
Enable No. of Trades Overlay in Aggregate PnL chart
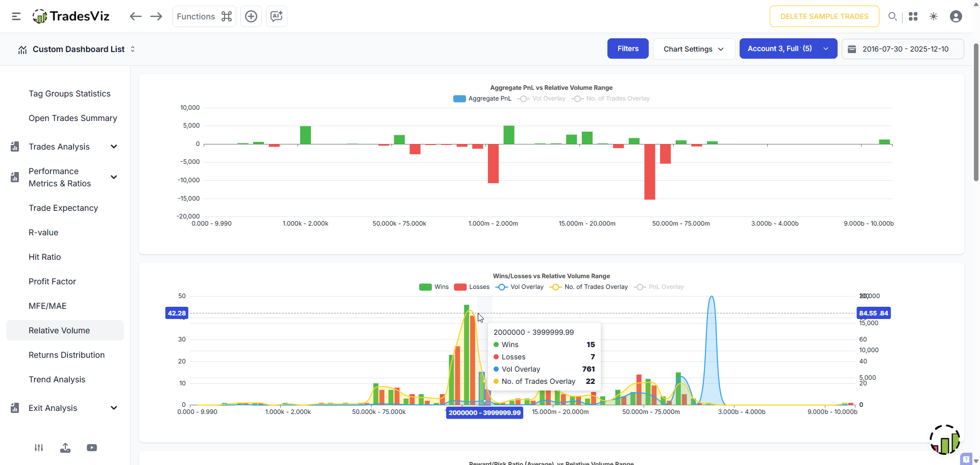coord(610,99)
